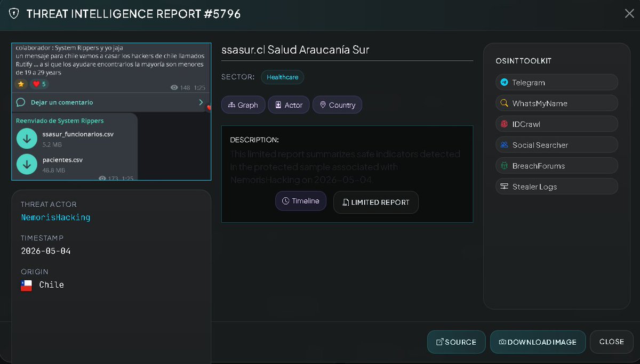Click the Chile origin text
640x364 pixels.
pyautogui.click(x=52, y=285)
